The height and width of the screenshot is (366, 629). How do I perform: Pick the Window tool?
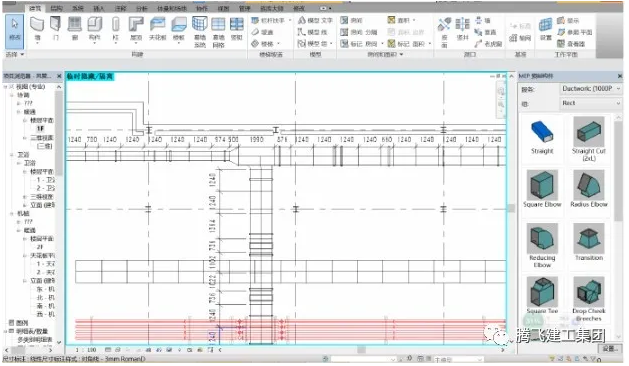tap(75, 29)
